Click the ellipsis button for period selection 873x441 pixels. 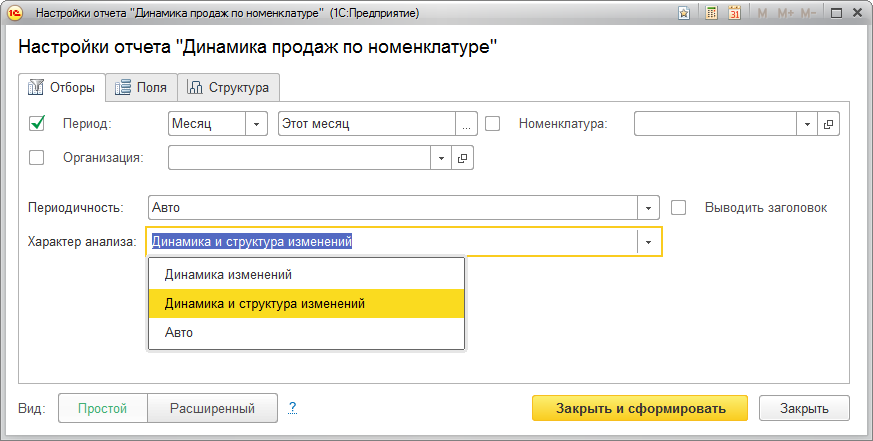pos(467,124)
